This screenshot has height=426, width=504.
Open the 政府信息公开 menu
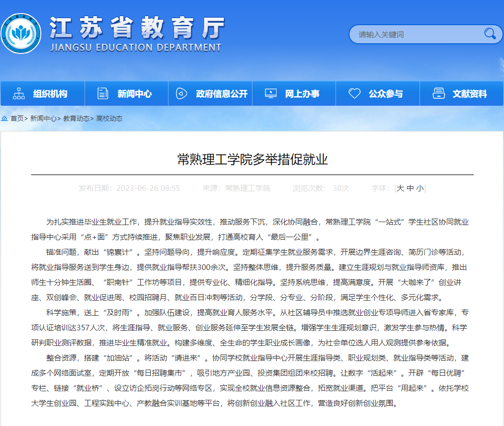pyautogui.click(x=210, y=94)
